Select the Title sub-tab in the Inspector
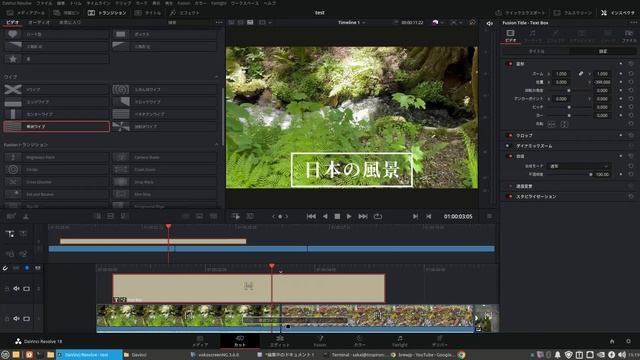 click(536, 51)
